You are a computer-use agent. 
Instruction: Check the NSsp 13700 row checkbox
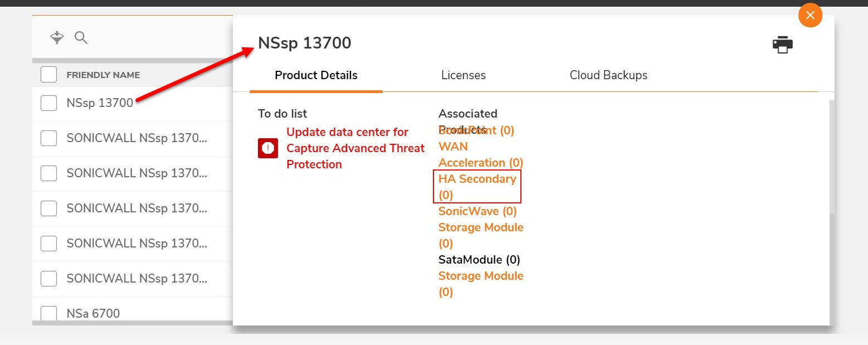(49, 103)
